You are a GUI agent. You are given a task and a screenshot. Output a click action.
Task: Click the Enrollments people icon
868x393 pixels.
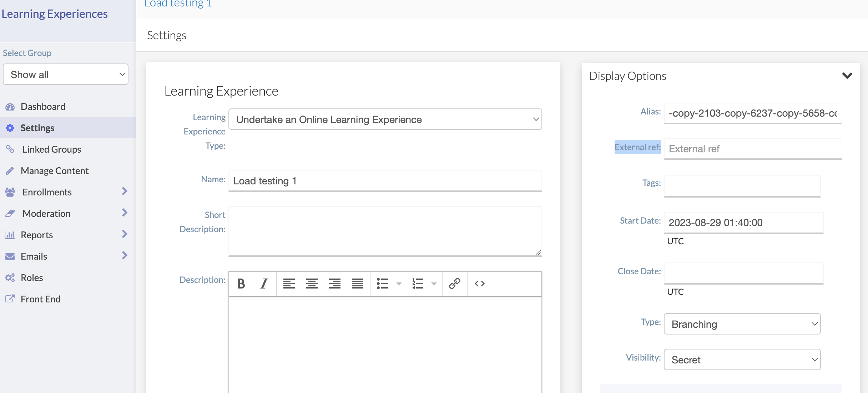[10, 192]
